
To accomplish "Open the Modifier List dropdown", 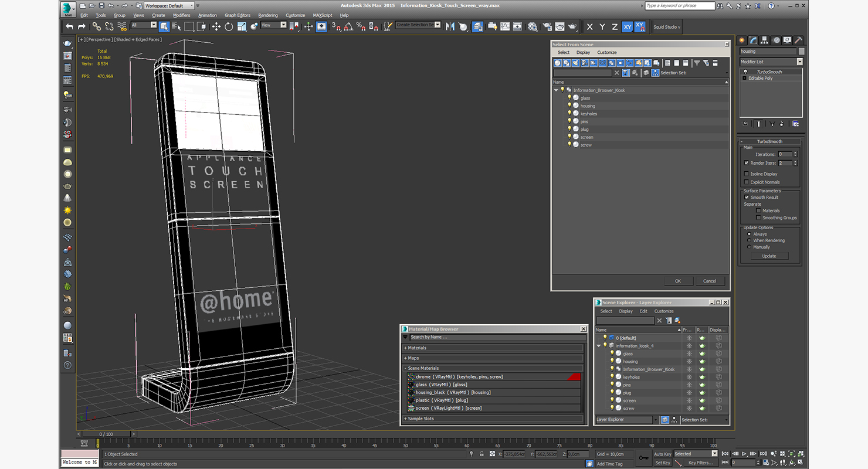I will (771, 62).
